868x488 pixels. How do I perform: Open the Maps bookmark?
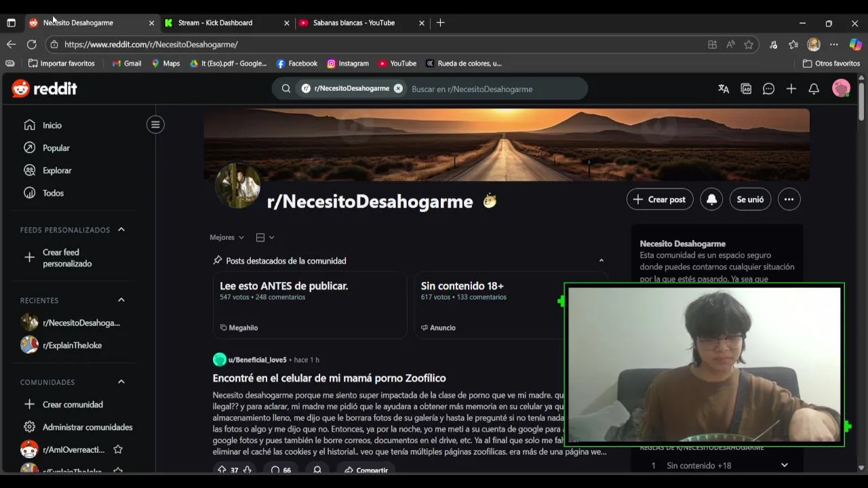(165, 63)
